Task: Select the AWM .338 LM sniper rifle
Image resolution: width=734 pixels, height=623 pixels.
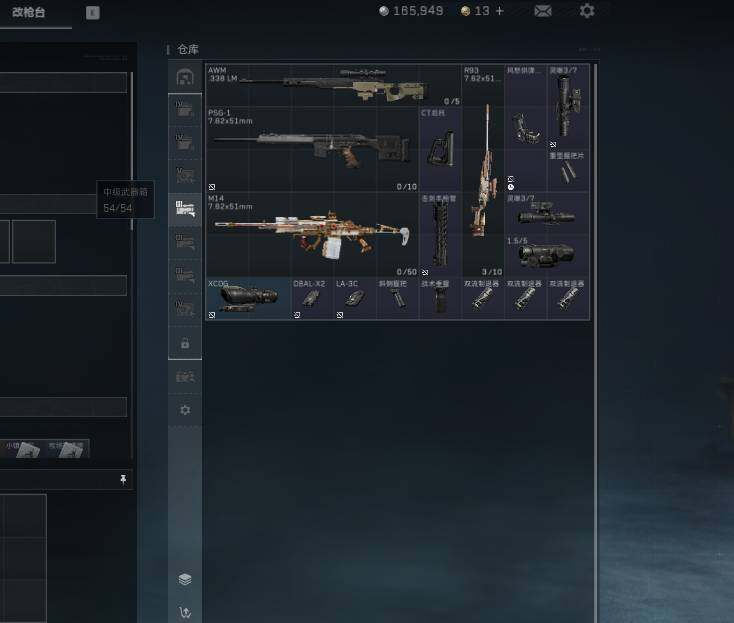Action: tap(333, 85)
